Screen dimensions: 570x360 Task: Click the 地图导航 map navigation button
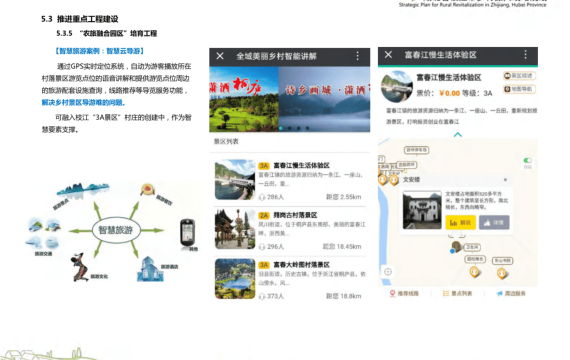[519, 89]
